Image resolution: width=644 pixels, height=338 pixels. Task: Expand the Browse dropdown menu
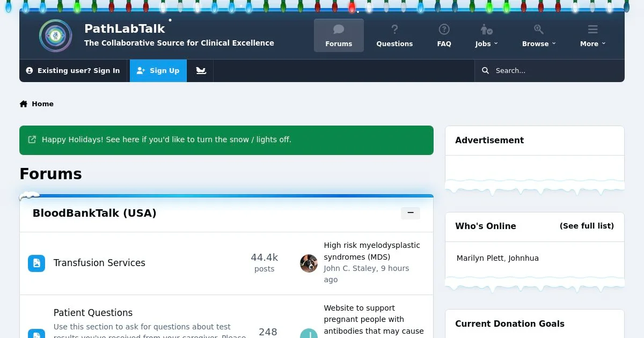pos(538,36)
